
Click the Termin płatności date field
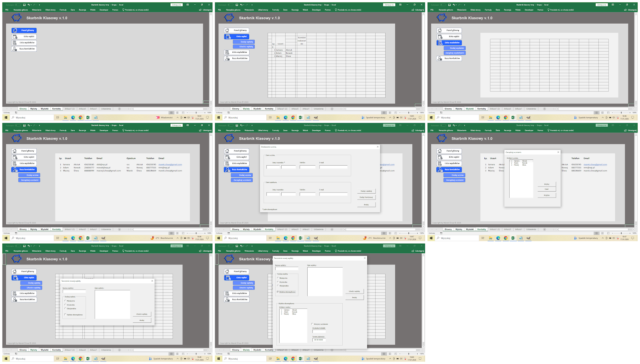point(319,340)
